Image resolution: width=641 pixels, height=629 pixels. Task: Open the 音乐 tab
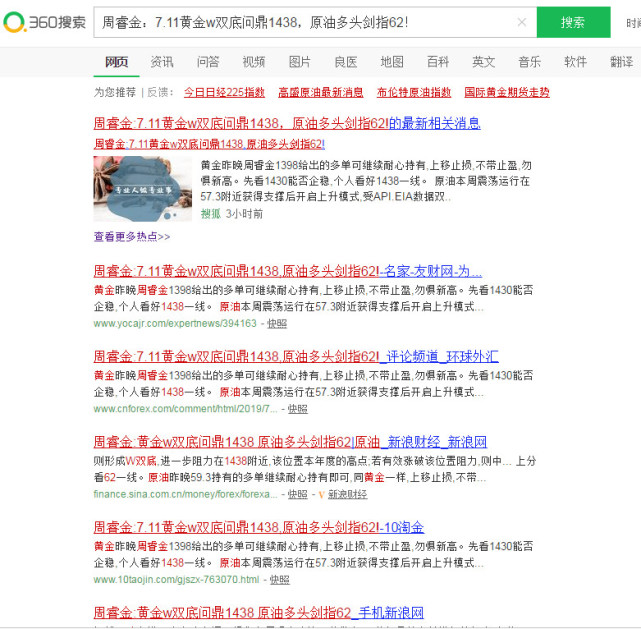click(x=529, y=62)
